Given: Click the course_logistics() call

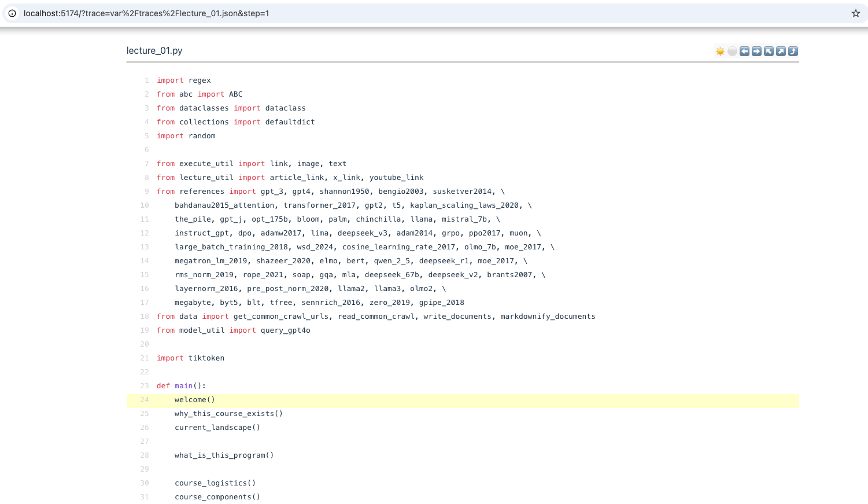Looking at the screenshot, I should (215, 483).
